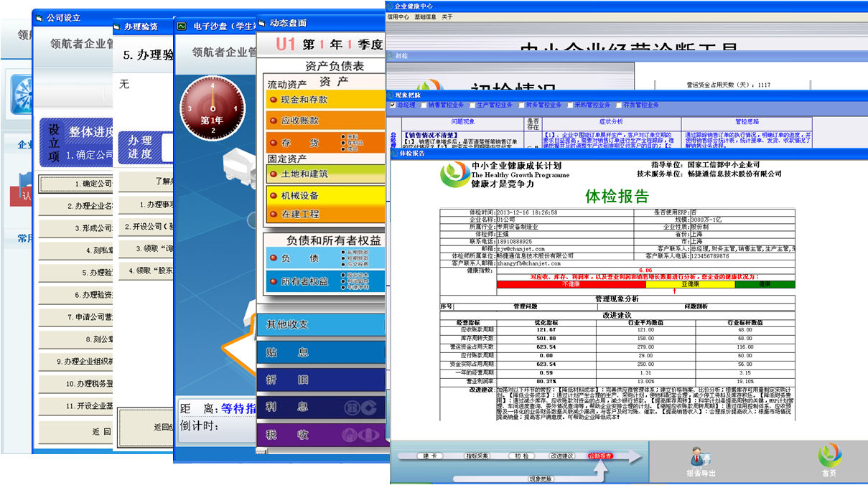This screenshot has width=868, height=485.
Task: Click the 体检报告 green heading
Action: click(x=617, y=197)
